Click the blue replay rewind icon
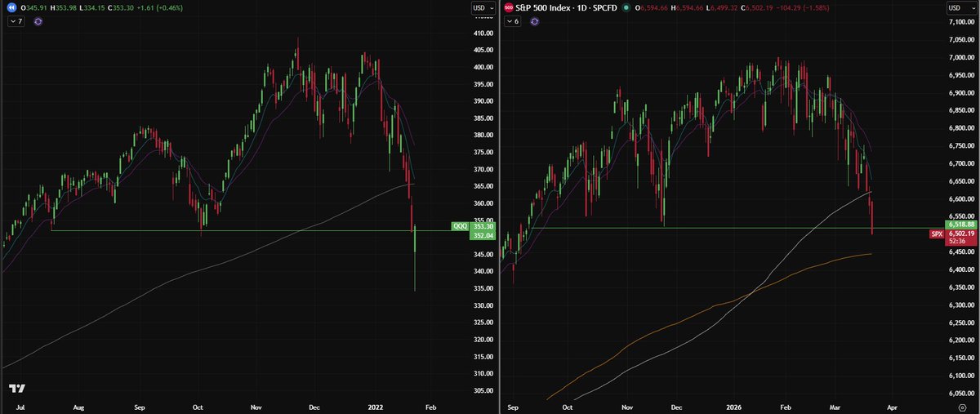Viewport: 980px width, 414px height. point(12,8)
